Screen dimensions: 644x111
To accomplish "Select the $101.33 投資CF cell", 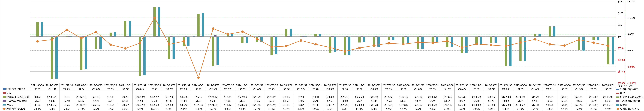I will coord(198,105).
